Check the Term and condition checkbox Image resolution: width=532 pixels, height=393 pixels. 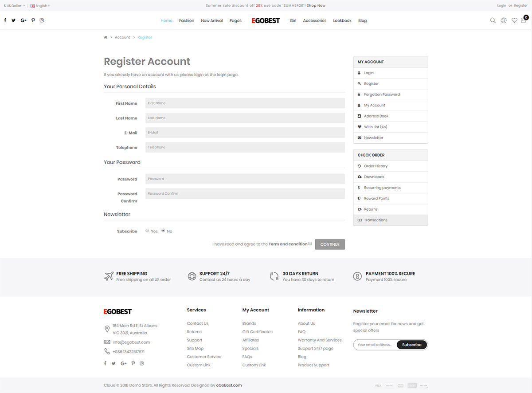[x=310, y=244]
